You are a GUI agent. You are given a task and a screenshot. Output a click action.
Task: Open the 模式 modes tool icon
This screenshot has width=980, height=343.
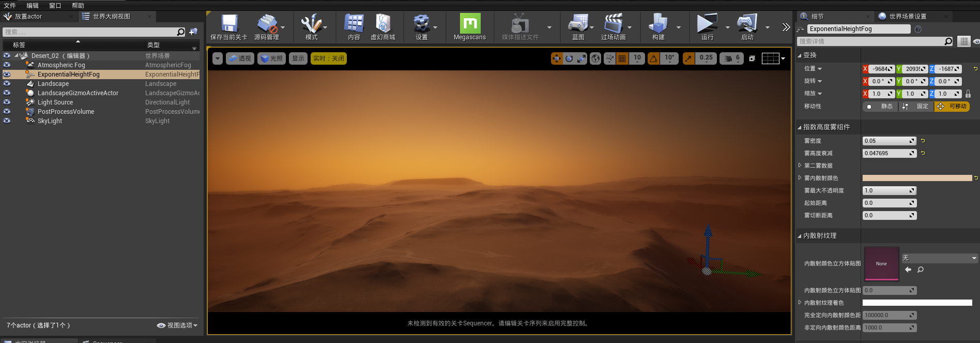click(x=312, y=23)
